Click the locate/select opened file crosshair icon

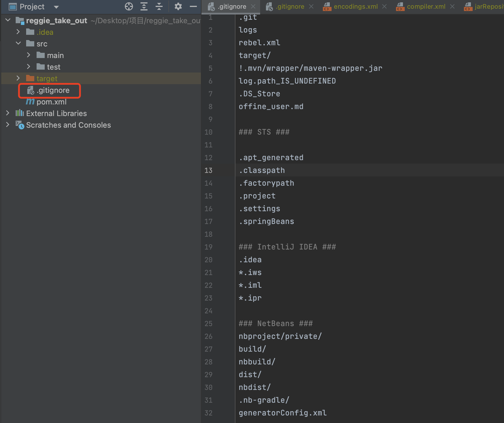tap(129, 6)
